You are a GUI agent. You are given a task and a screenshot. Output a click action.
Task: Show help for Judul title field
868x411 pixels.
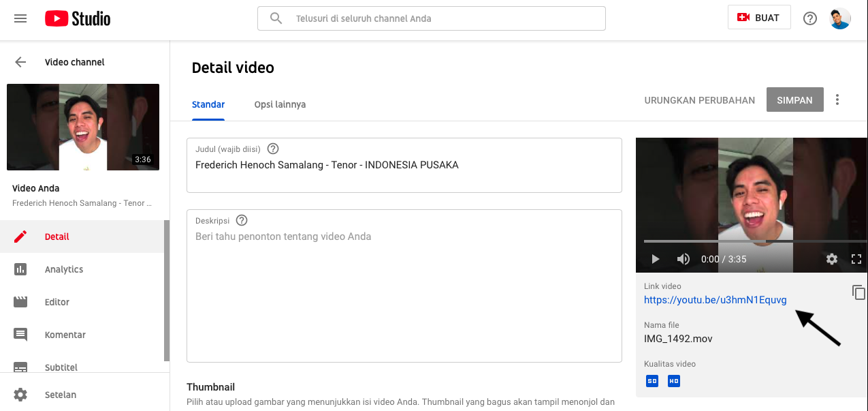pos(273,149)
